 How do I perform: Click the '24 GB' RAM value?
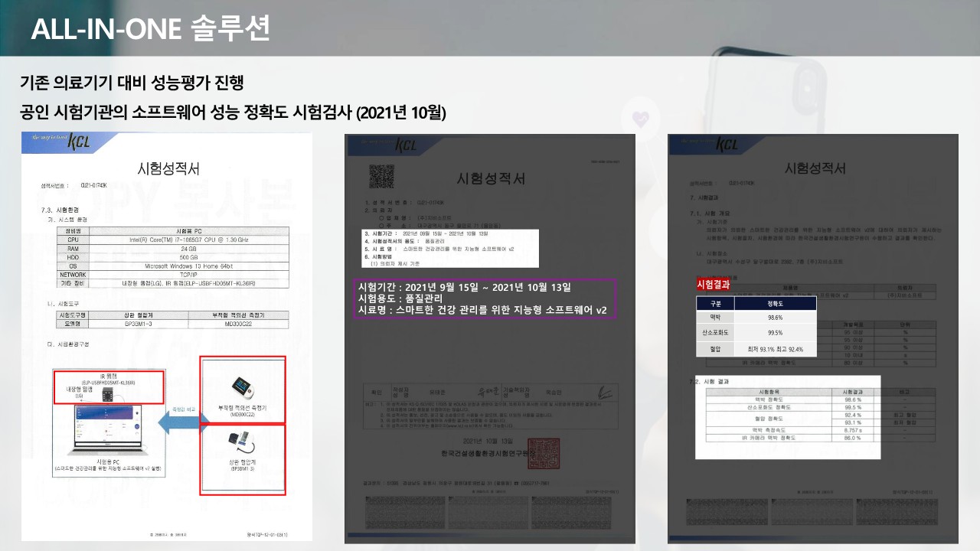coord(189,248)
